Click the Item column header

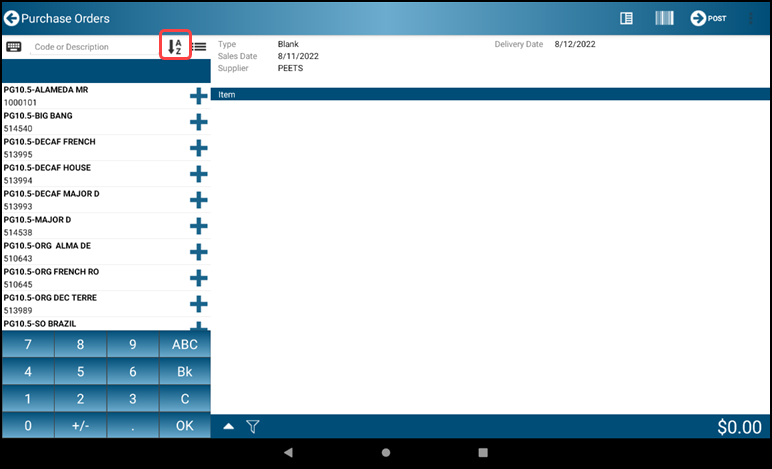[226, 94]
